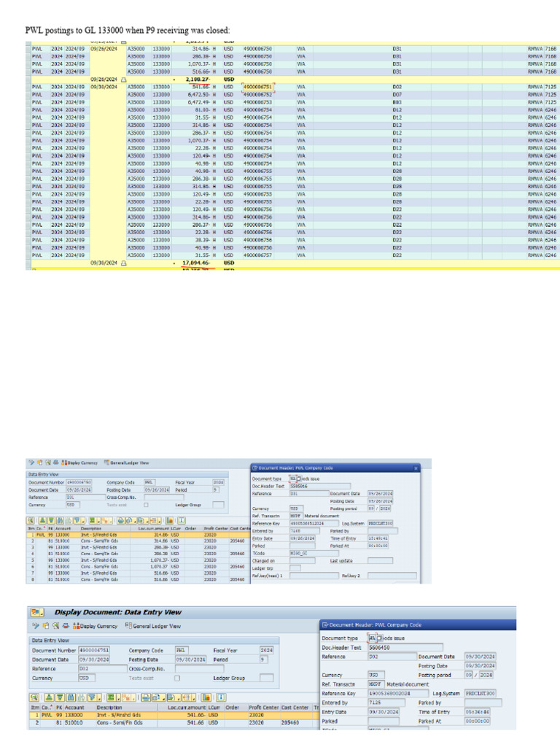The width and height of the screenshot is (560, 747).
Task: Select Profit Center column header in lower grid
Action: point(262,708)
